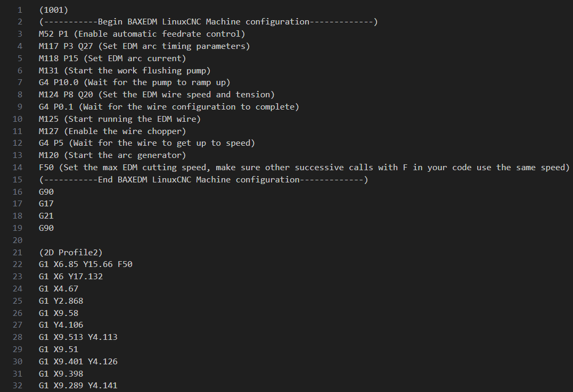
Task: Click line number 32 in the gutter
Action: coord(17,386)
